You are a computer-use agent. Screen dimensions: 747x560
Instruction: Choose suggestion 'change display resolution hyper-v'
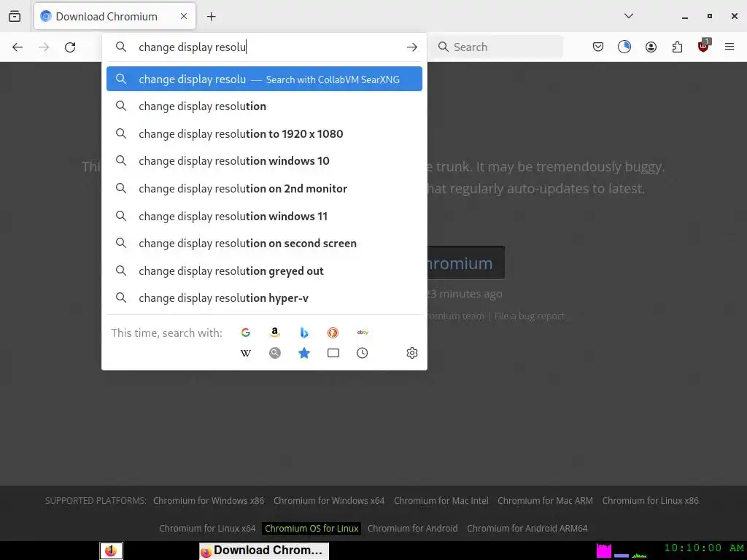[x=264, y=298]
